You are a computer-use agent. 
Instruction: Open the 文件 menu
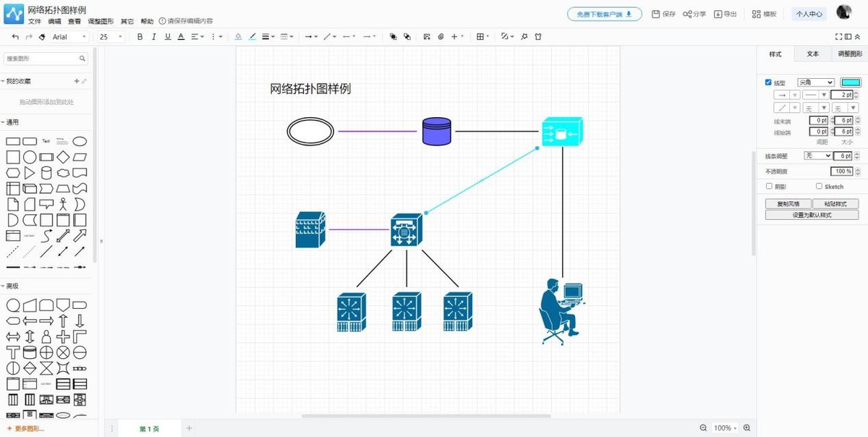(35, 21)
